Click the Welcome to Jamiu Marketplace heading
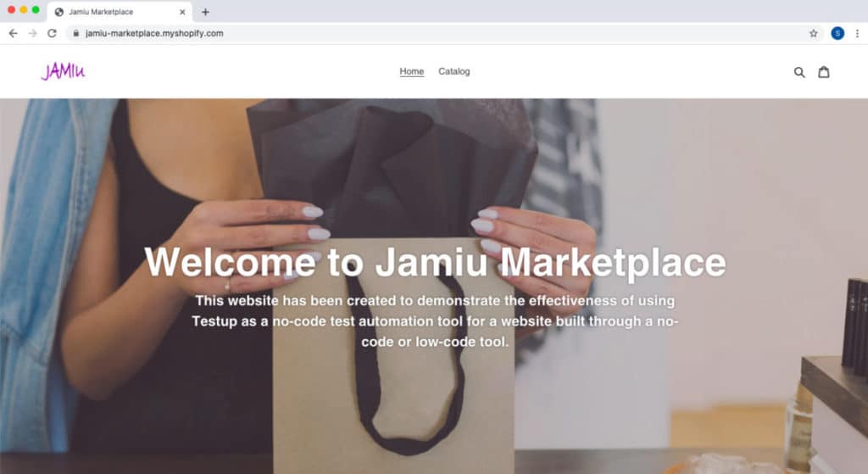The height and width of the screenshot is (474, 868). [435, 262]
